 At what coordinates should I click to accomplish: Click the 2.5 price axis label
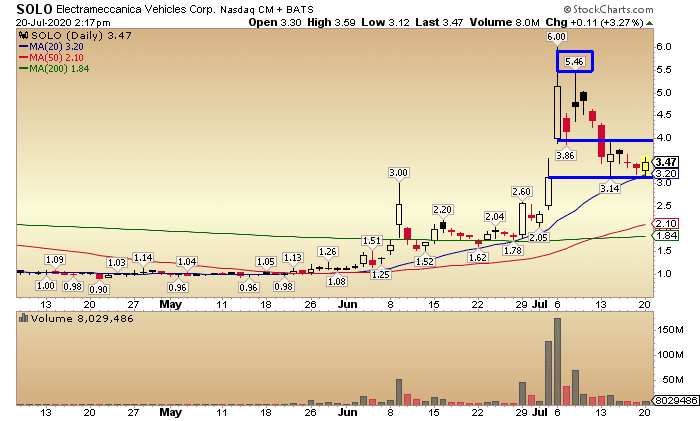(x=664, y=206)
